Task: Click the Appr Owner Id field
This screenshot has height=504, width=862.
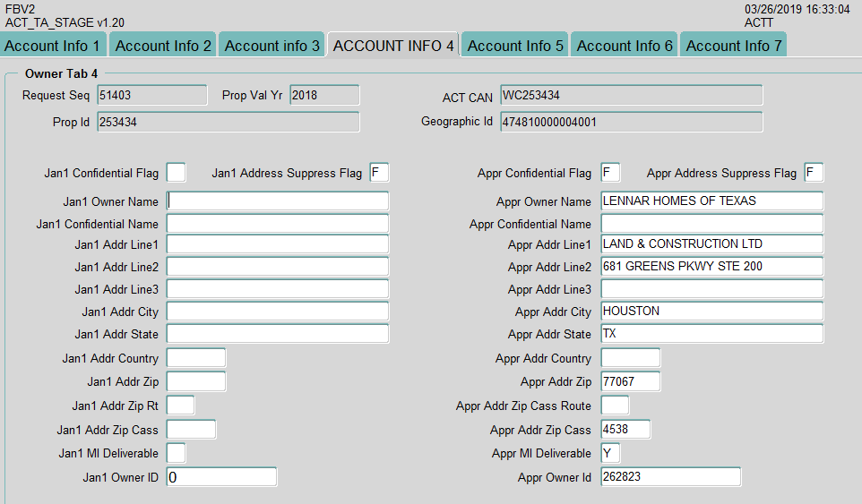Action: click(x=670, y=477)
